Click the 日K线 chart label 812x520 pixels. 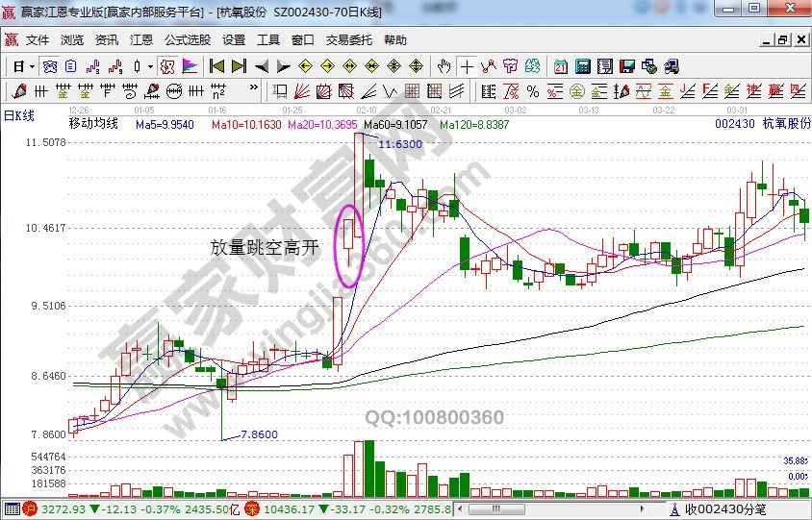coord(19,114)
